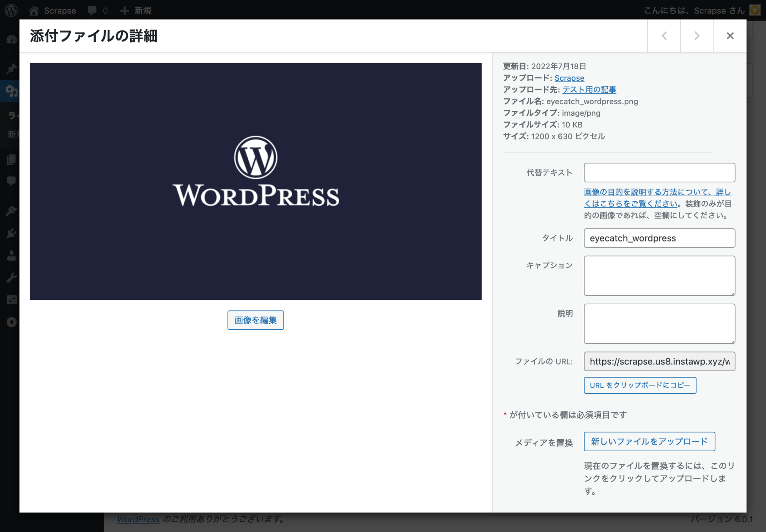This screenshot has height=532, width=766.
Task: Select the Appearance brush icon
Action: [x=11, y=210]
